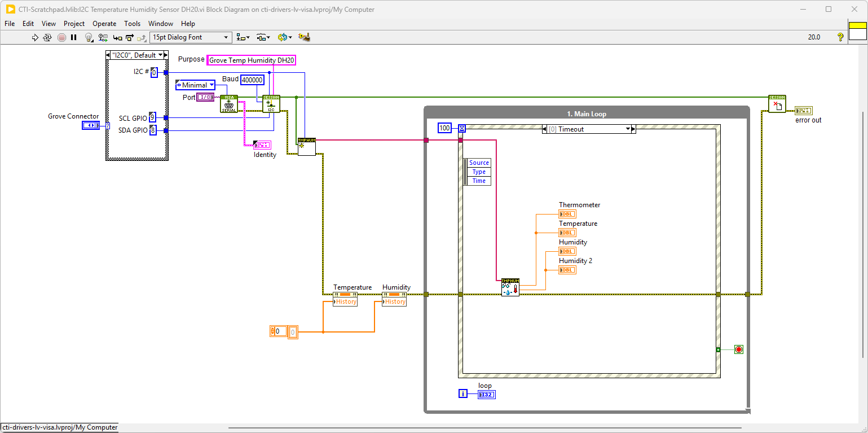
Task: Toggle Highlight Execution light bulb
Action: click(89, 37)
